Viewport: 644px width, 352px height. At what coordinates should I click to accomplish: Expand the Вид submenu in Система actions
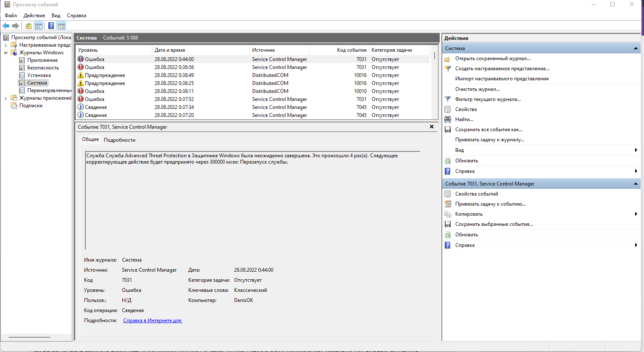tap(636, 150)
